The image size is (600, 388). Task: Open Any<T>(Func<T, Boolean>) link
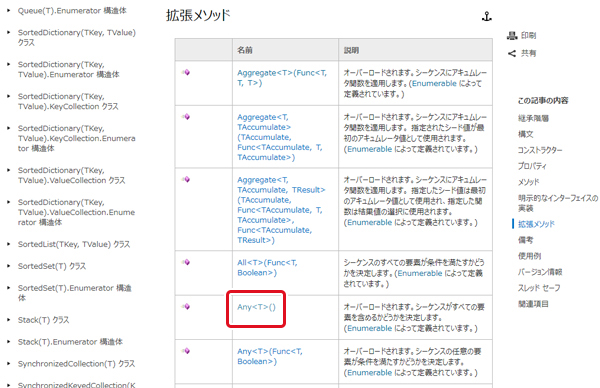click(270, 356)
